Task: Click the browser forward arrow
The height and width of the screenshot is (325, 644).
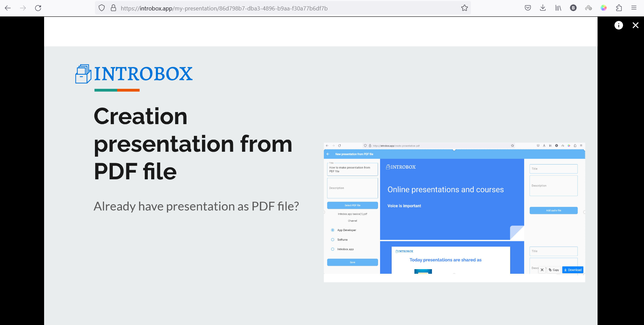Action: (23, 8)
